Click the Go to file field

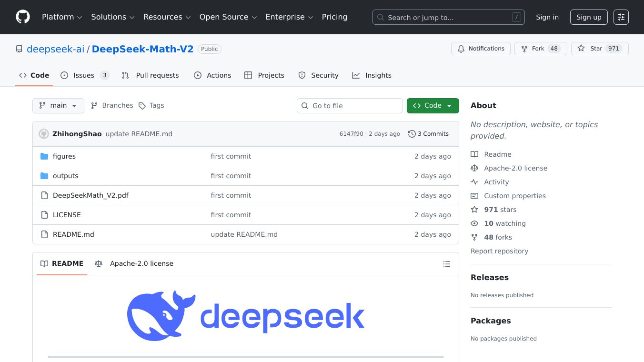(355, 106)
